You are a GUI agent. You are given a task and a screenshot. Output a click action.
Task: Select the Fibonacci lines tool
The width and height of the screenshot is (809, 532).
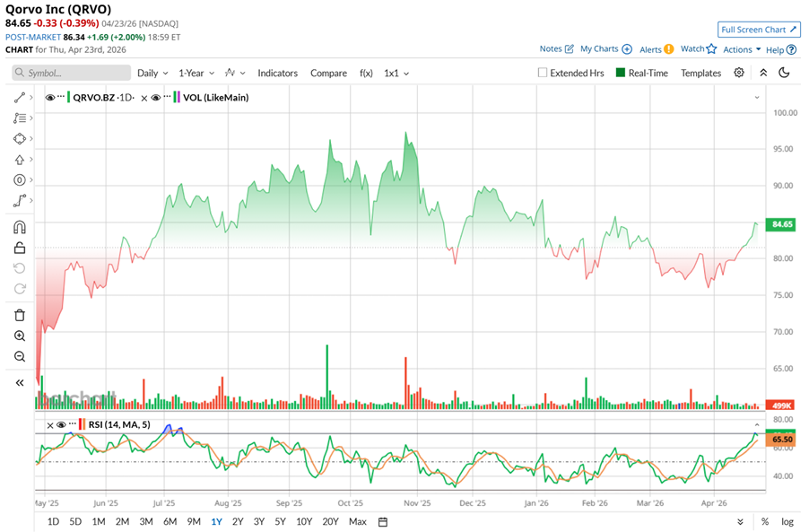coord(20,118)
